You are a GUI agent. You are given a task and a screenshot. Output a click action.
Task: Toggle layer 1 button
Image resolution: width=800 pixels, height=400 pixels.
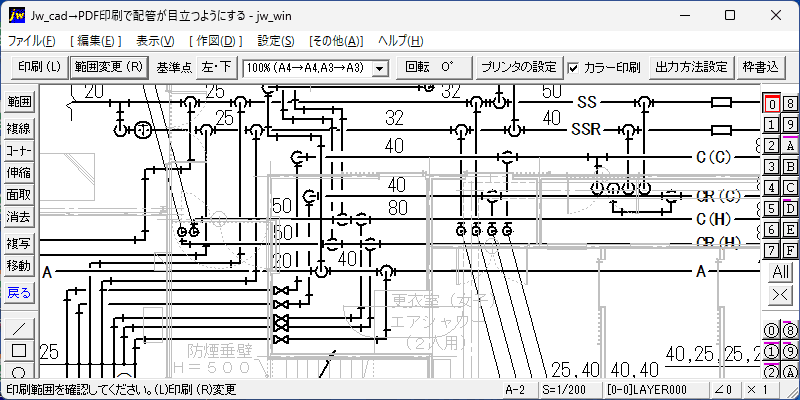coord(772,124)
